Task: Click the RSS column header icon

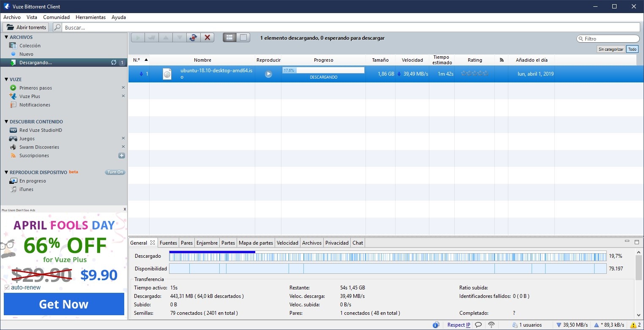Action: pyautogui.click(x=502, y=60)
